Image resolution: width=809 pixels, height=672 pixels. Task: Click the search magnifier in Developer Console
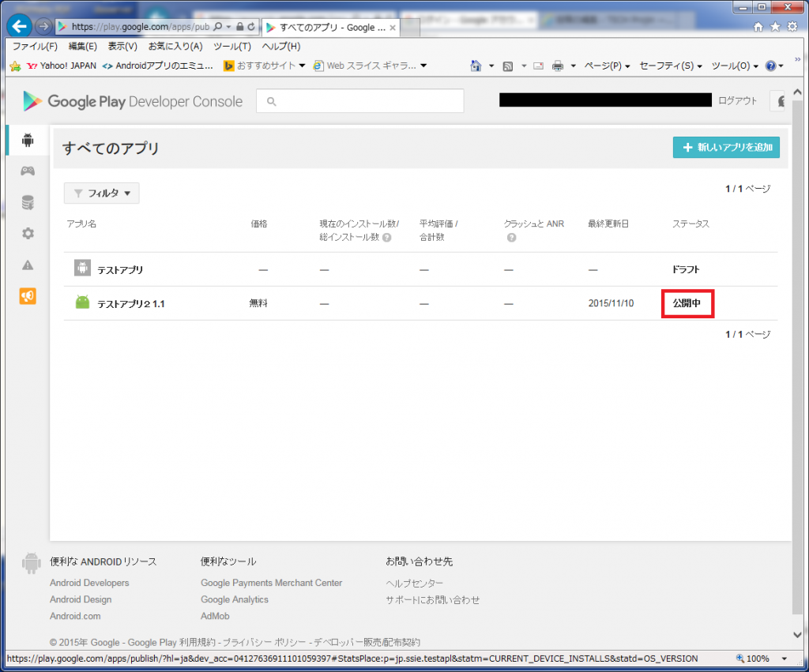pos(273,101)
